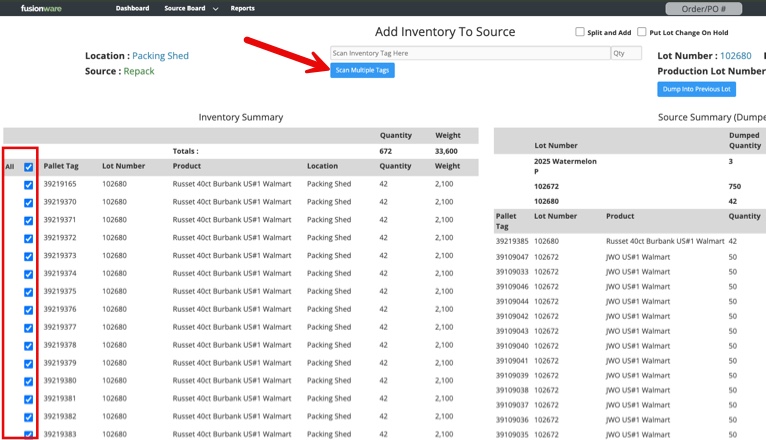766x440 pixels.
Task: Uncheck the All select-all checkbox
Action: coord(29,167)
